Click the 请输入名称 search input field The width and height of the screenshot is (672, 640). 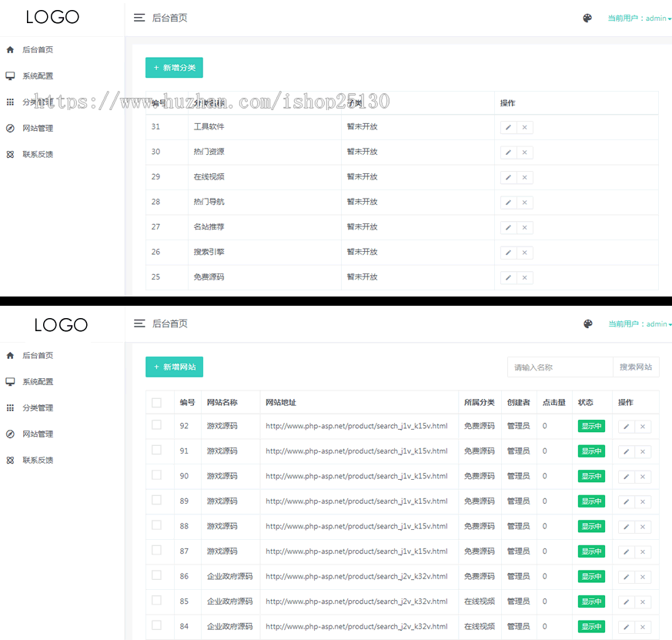pyautogui.click(x=560, y=367)
